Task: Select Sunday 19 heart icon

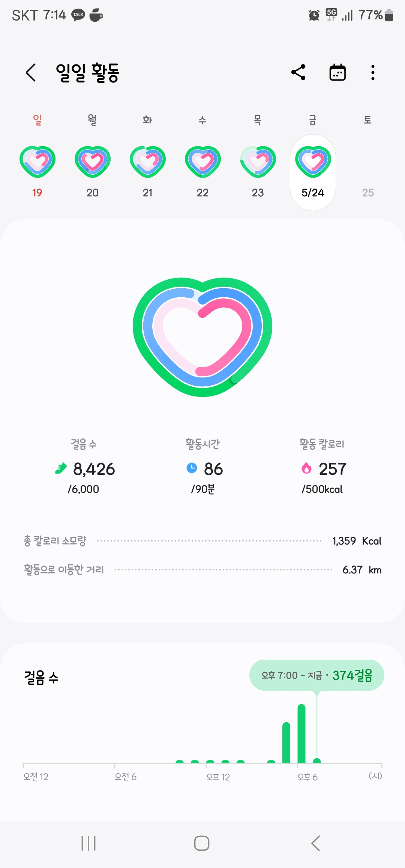Action: click(37, 162)
